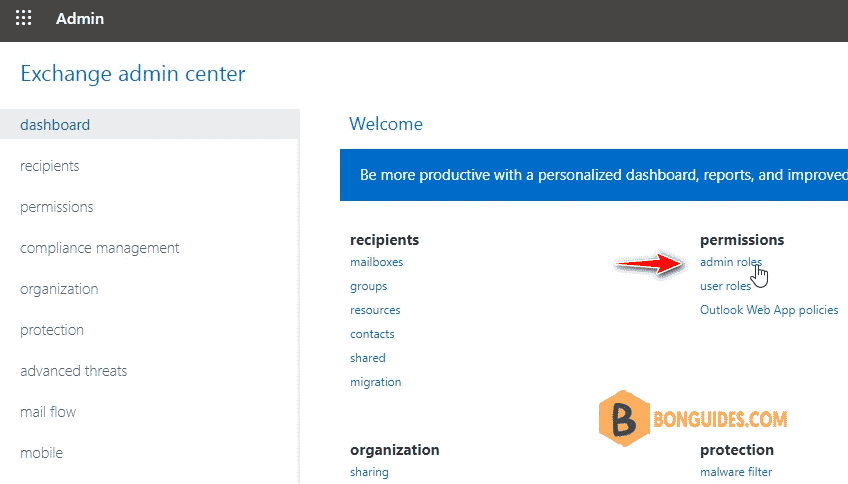Click the Admin title in header
Viewport: 848px width, 484px height.
(x=80, y=18)
